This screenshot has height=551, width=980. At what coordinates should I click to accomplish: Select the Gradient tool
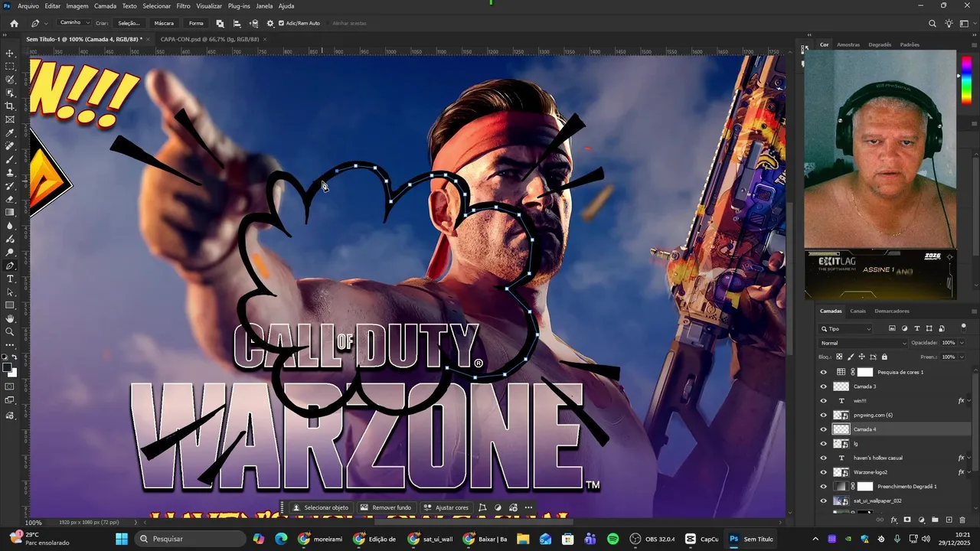(x=10, y=213)
